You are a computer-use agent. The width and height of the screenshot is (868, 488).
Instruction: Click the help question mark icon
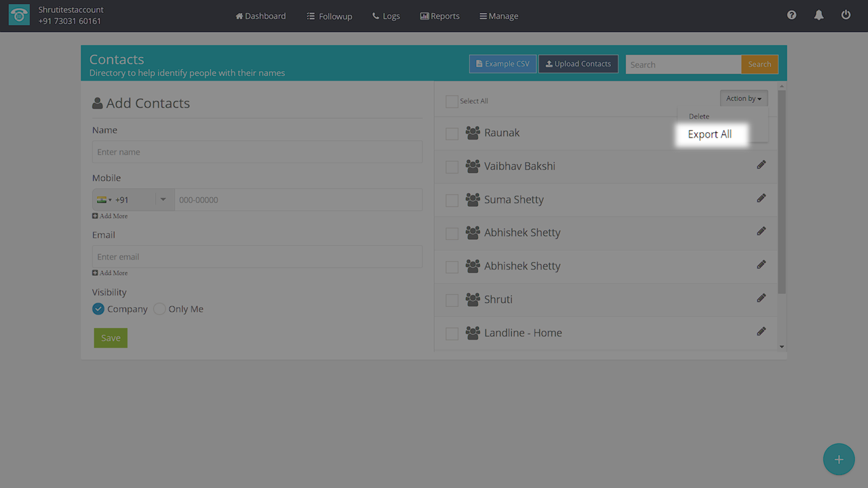click(x=791, y=15)
